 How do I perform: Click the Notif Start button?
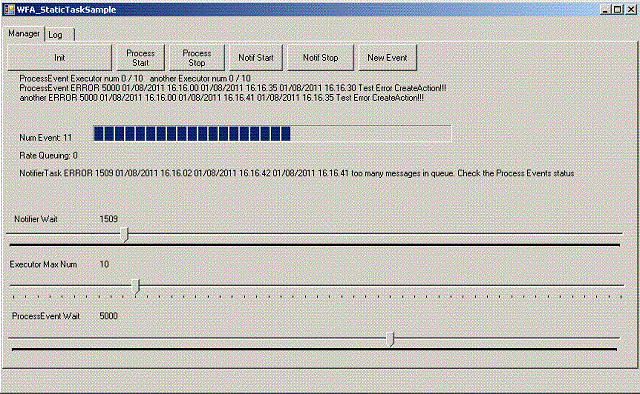point(256,58)
